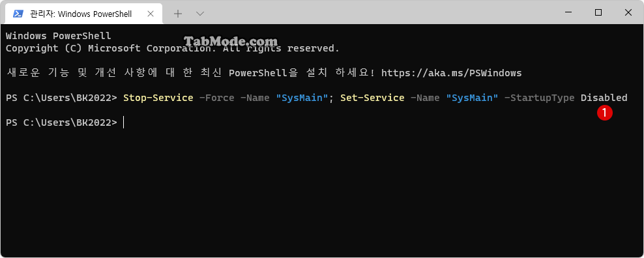Click the TabMode.com watermark text

[231, 42]
